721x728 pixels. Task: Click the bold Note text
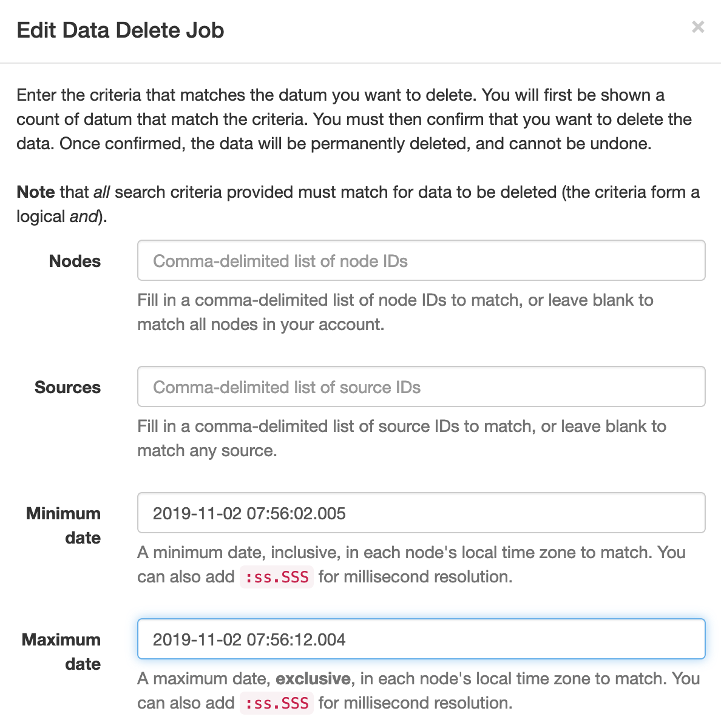pyautogui.click(x=36, y=192)
